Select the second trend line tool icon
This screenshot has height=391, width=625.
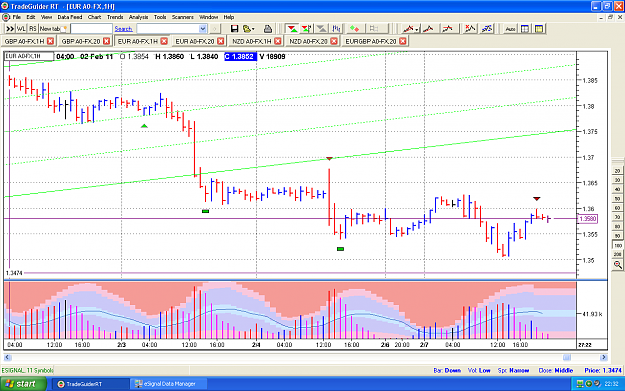click(428, 29)
